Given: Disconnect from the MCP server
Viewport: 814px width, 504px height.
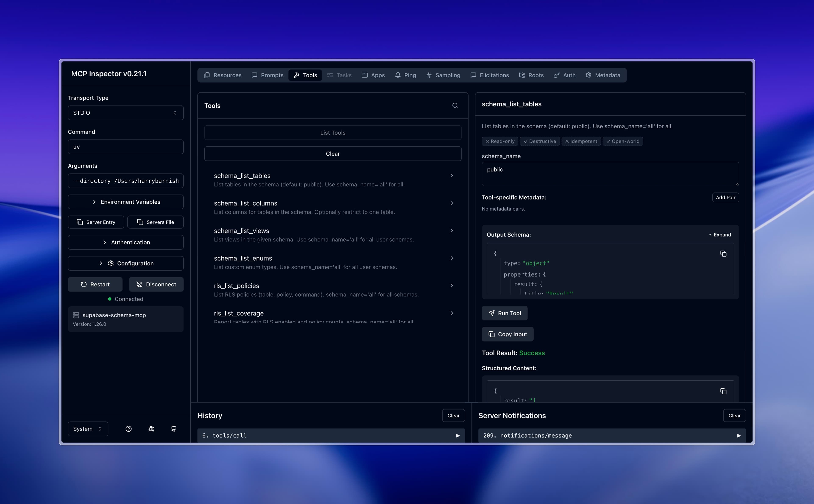Looking at the screenshot, I should coord(156,284).
